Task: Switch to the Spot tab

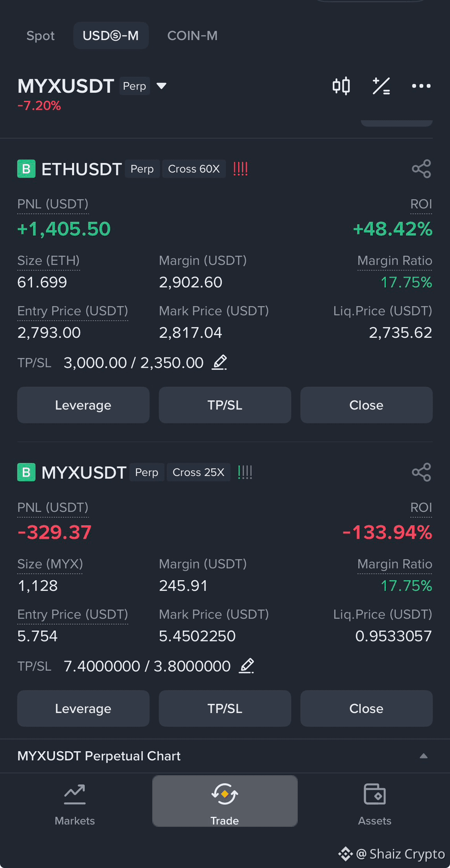Action: pos(41,36)
